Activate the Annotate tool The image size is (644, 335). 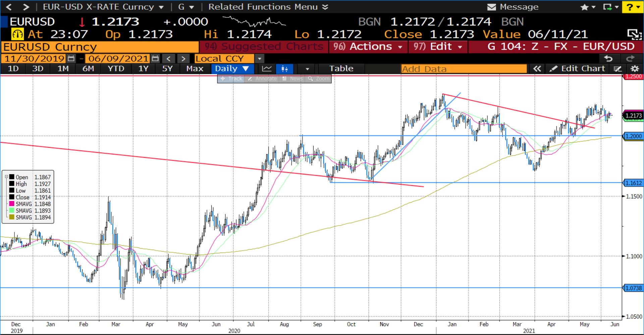click(262, 79)
